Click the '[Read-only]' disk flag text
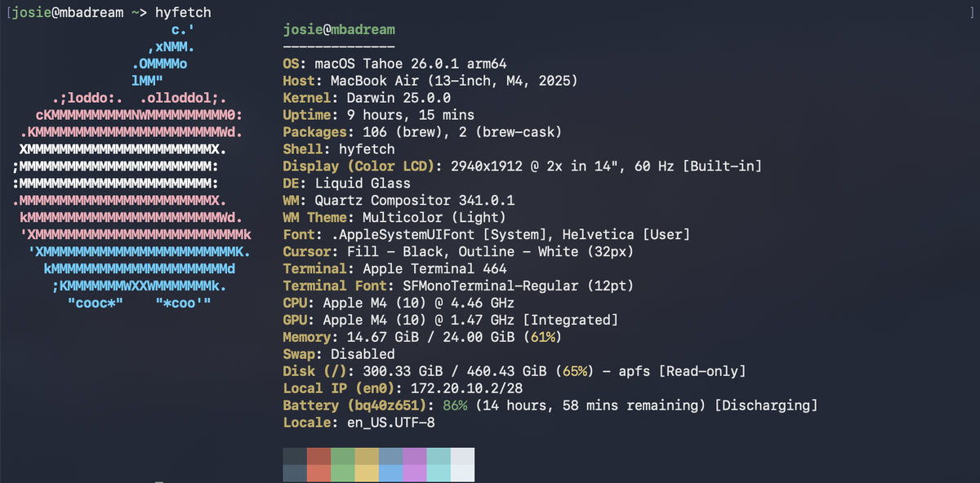Viewport: 980px width, 483px height. point(702,371)
